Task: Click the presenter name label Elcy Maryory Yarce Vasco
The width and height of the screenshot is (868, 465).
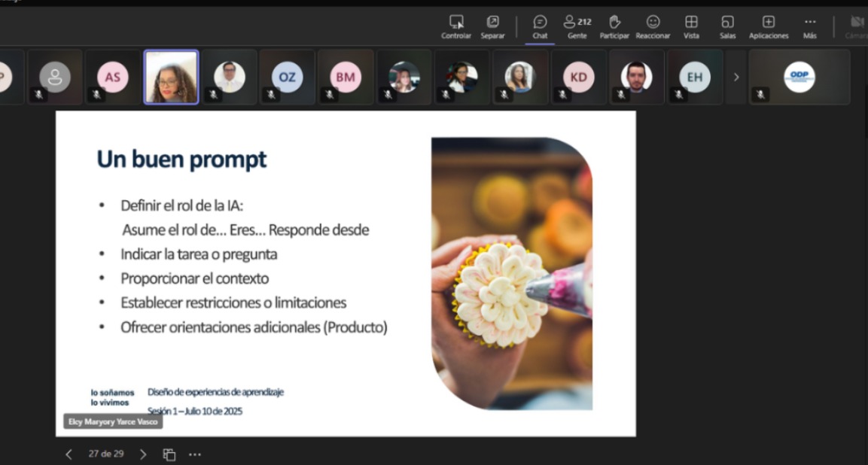Action: click(x=113, y=421)
